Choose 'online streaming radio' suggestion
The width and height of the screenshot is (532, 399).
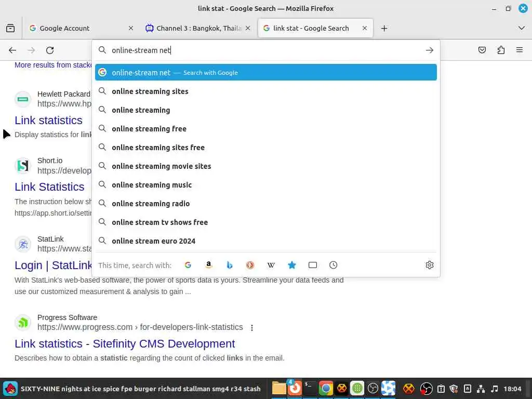coord(266,203)
